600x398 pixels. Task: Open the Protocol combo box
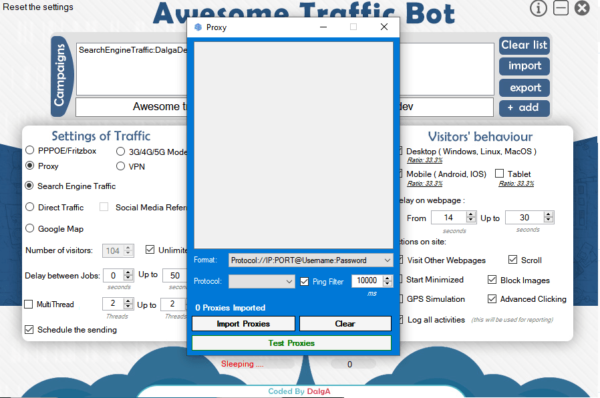[262, 281]
